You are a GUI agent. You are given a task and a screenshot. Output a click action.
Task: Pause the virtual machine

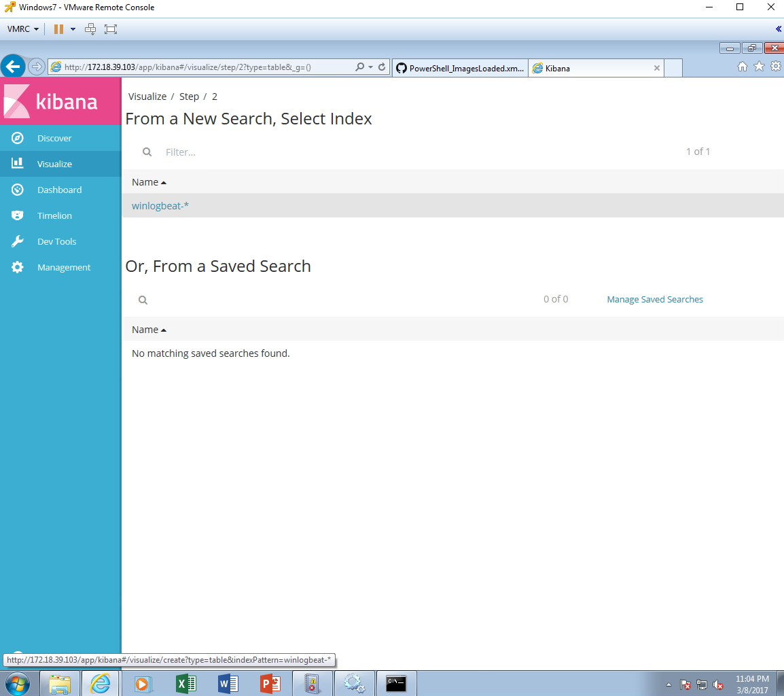click(x=58, y=29)
